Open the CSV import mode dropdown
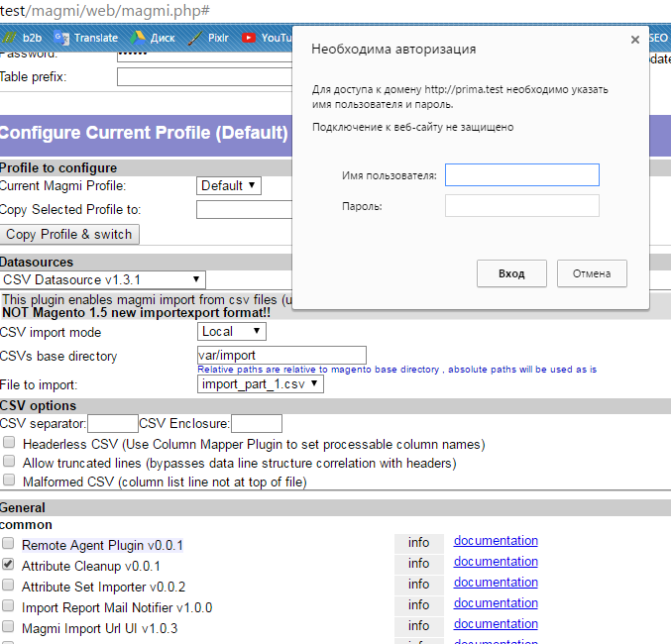This screenshot has height=644, width=671. pyautogui.click(x=232, y=331)
